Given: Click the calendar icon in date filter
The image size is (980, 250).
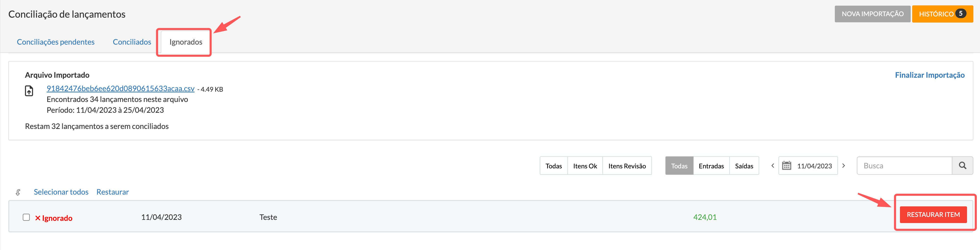Looking at the screenshot, I should pyautogui.click(x=786, y=165).
